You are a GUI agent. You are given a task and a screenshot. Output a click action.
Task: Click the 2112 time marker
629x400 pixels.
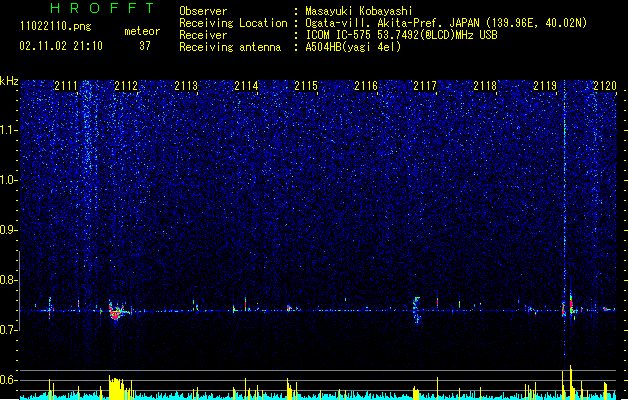pos(126,86)
